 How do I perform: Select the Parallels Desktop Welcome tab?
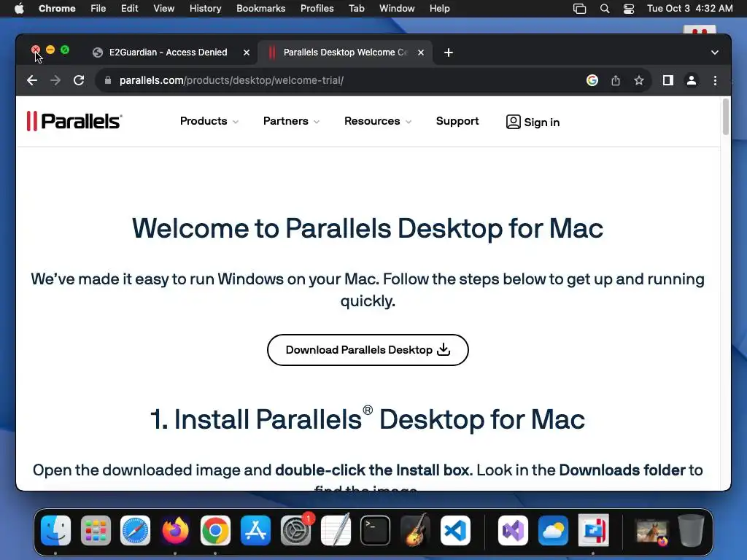[345, 52]
